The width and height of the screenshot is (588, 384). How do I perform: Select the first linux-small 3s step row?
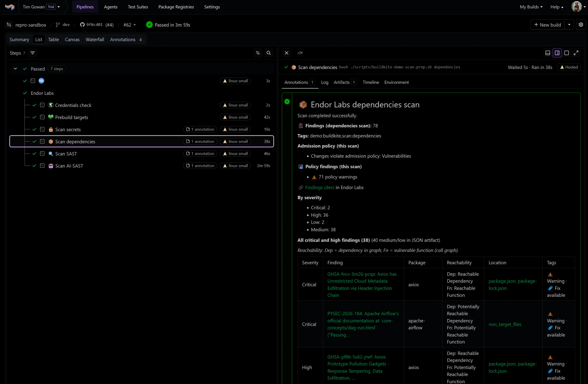pyautogui.click(x=142, y=81)
